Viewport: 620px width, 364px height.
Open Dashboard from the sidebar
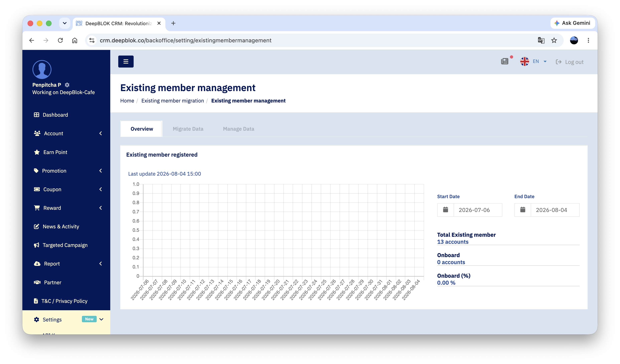coord(55,115)
